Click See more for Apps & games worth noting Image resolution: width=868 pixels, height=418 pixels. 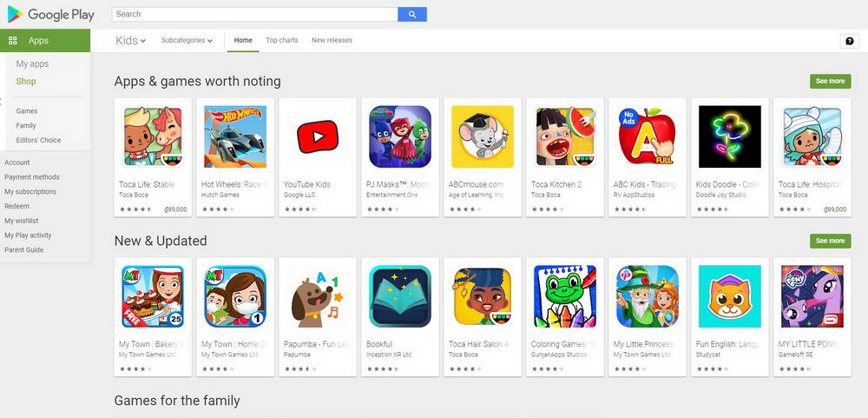coord(831,81)
